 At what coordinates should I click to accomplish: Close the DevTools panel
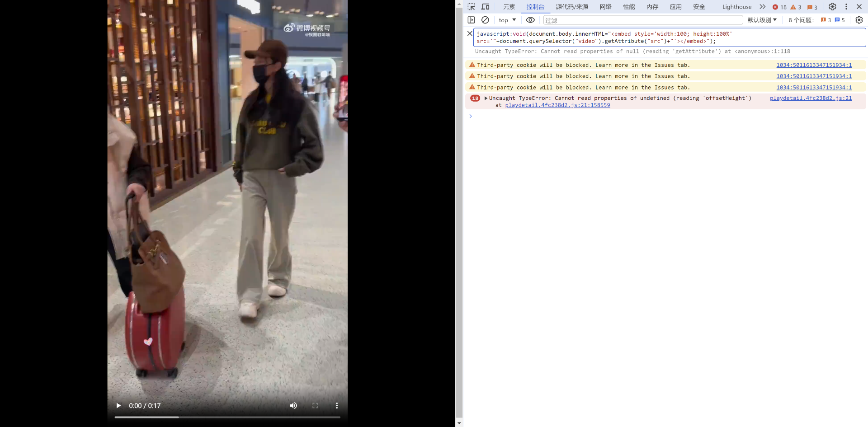click(x=859, y=7)
